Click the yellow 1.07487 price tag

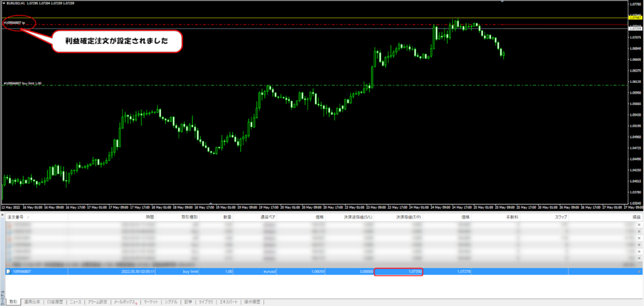tap(635, 18)
